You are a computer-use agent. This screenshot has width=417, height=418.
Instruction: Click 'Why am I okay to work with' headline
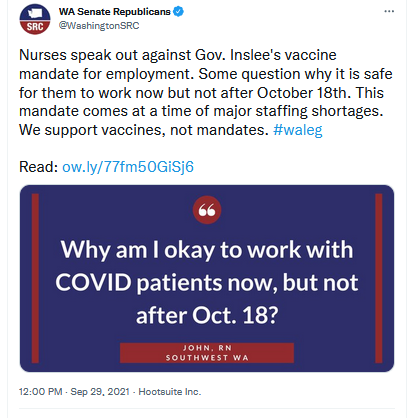[207, 250]
